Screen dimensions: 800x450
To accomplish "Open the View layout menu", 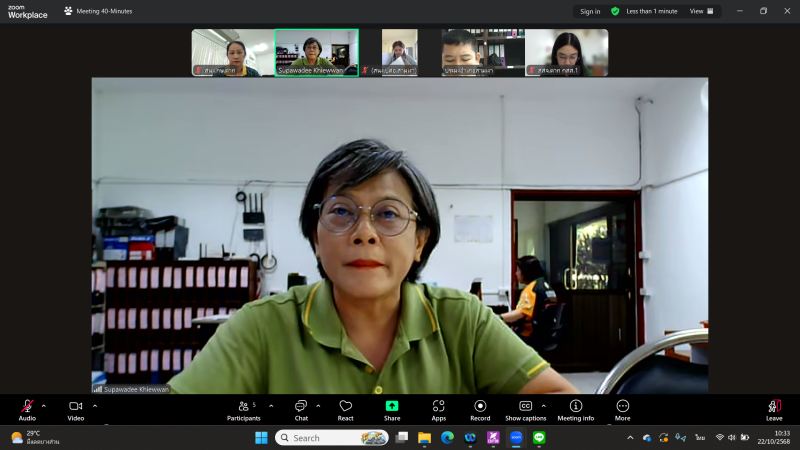I will [x=703, y=11].
